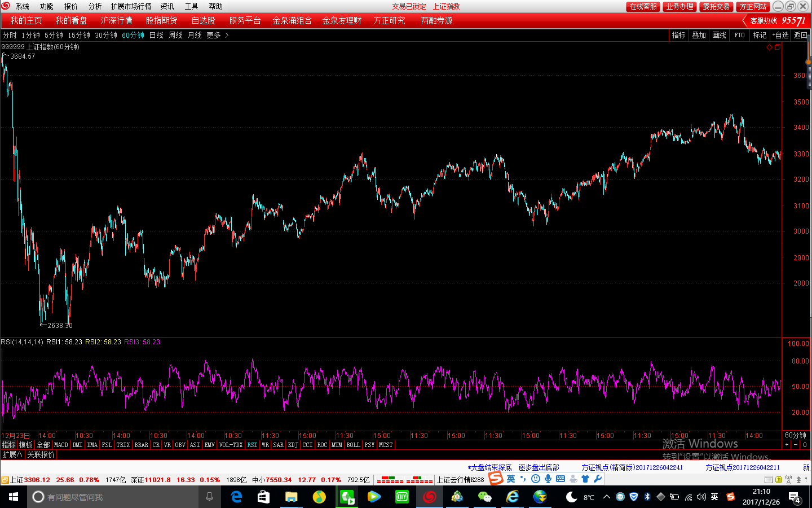The width and height of the screenshot is (812, 508).
Task: Select the VOL-TDX indicator tab
Action: pyautogui.click(x=231, y=445)
